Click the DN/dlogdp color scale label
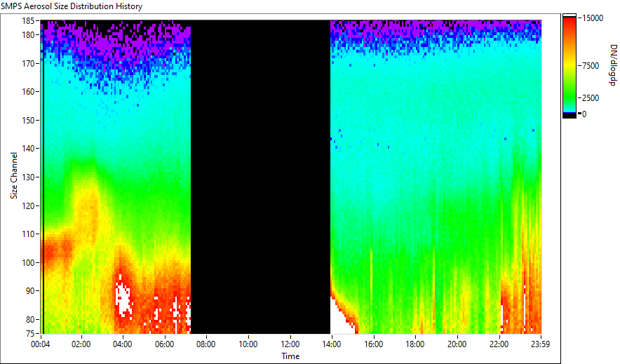Image resolution: width=620 pixels, height=364 pixels. click(612, 65)
